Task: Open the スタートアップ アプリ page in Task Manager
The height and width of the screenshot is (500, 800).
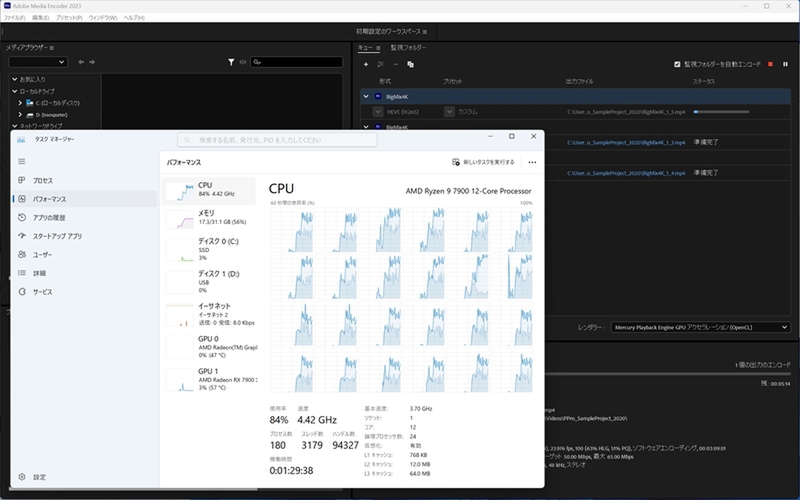Action: [x=56, y=236]
